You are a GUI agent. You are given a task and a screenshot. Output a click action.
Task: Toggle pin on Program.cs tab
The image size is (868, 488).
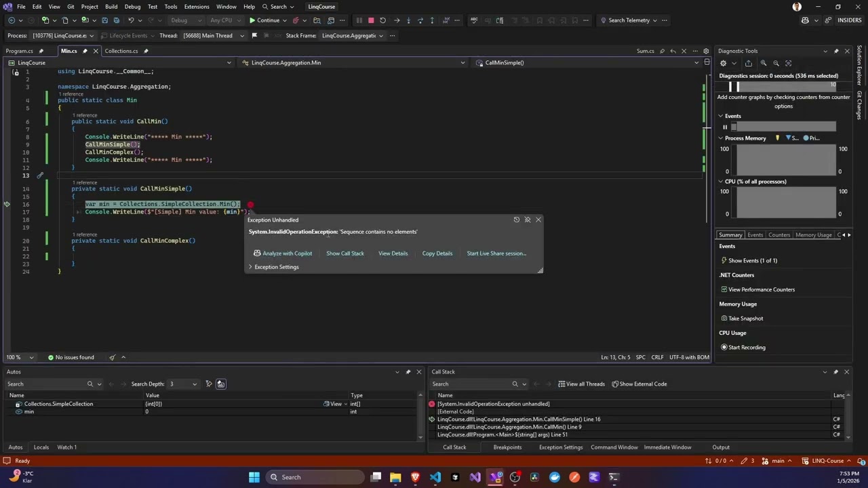pyautogui.click(x=41, y=51)
